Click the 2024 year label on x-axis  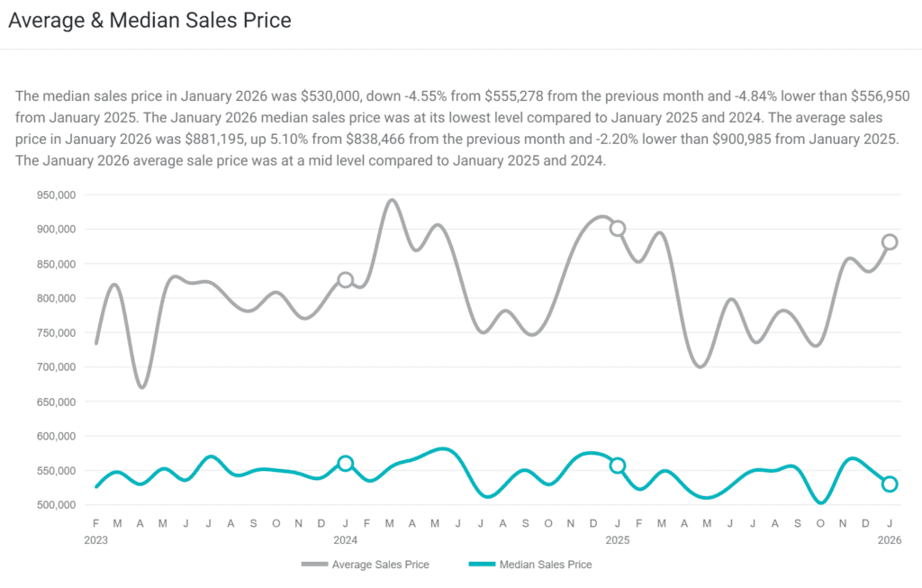(345, 540)
